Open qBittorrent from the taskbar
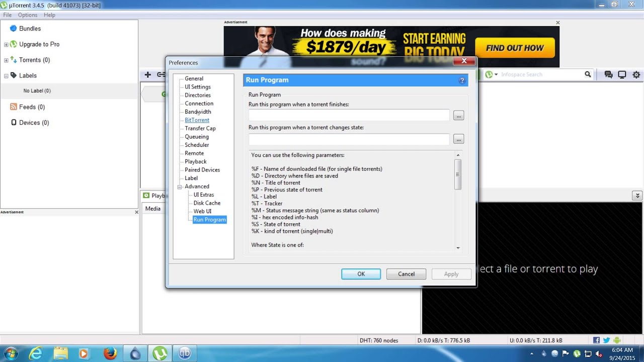 tap(185, 353)
